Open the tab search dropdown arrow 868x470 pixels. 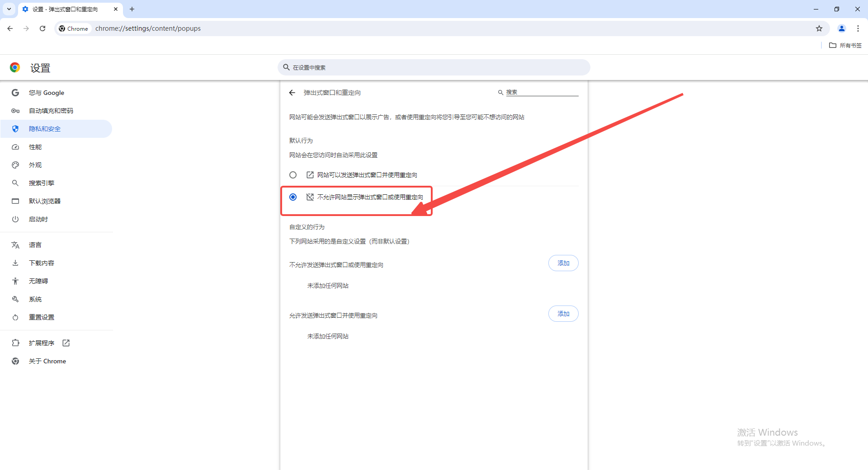[x=9, y=9]
